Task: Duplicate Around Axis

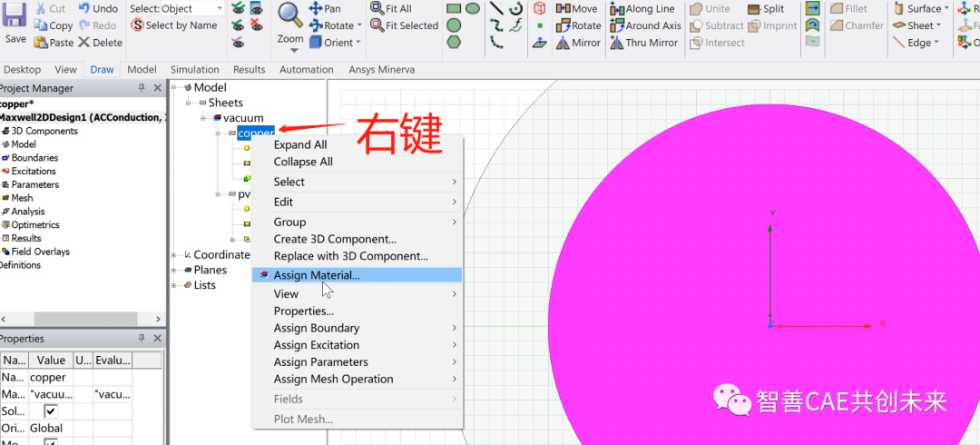Action: pyautogui.click(x=646, y=25)
